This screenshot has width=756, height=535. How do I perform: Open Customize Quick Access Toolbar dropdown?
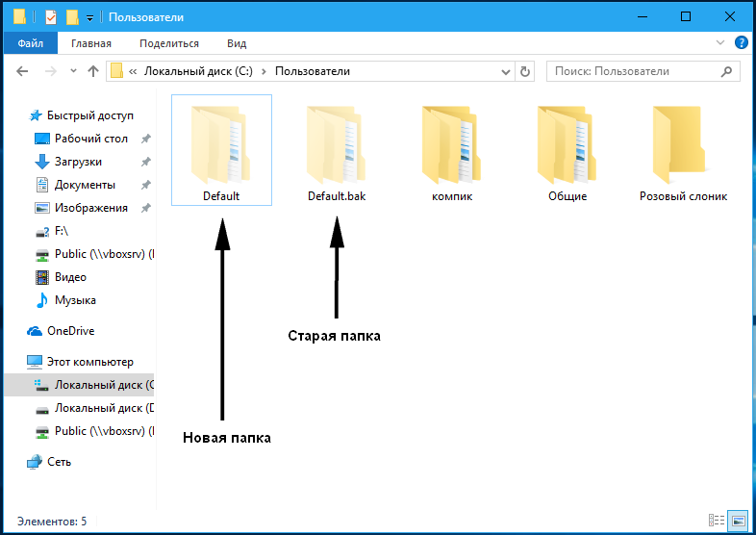point(89,18)
